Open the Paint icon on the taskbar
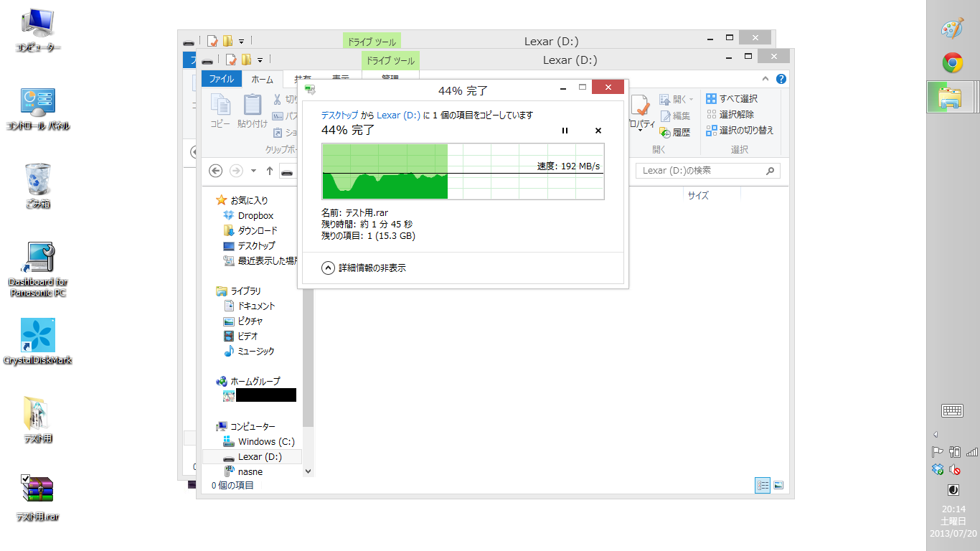The image size is (980, 551). (x=953, y=29)
